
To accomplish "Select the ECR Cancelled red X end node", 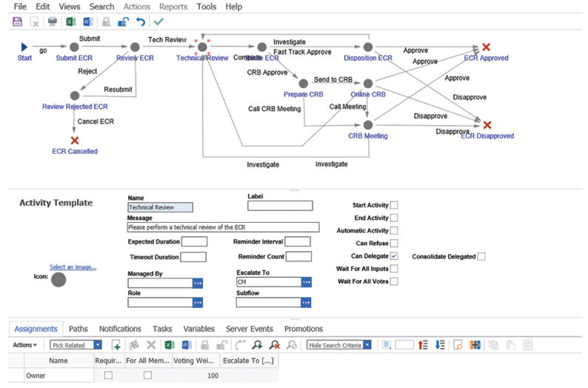I will click(75, 140).
